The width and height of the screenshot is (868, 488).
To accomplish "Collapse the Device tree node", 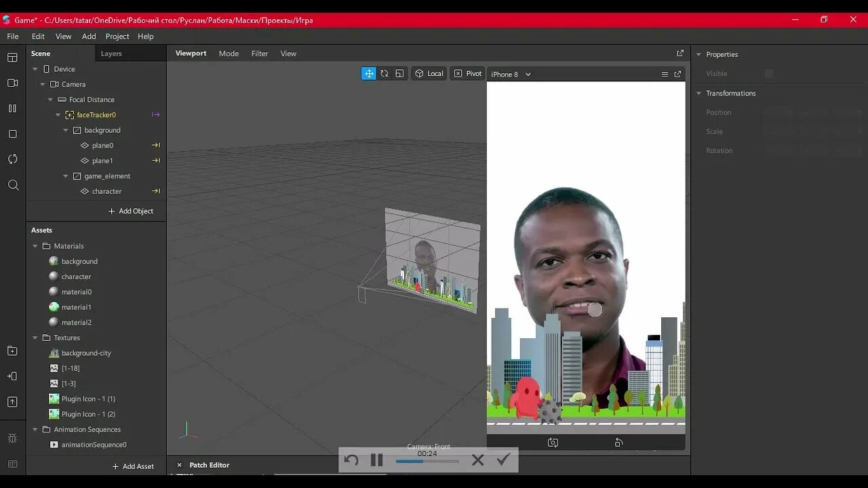I will (35, 69).
